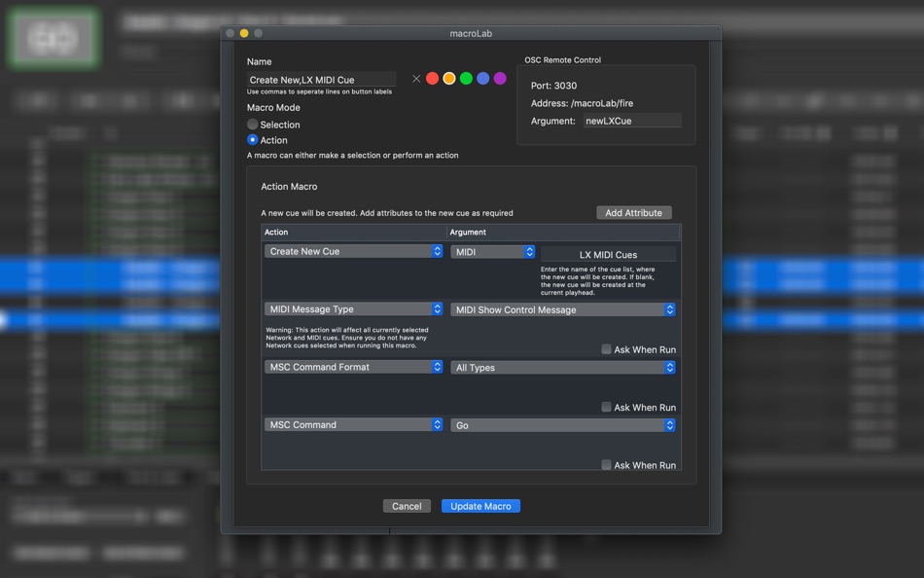Screen dimensions: 924x578
Task: Click the Action column header
Action: pos(354,233)
